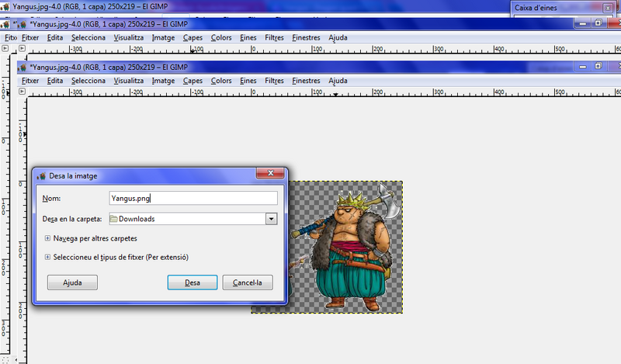The height and width of the screenshot is (364, 621).
Task: Click the ruler-corner menu arrow in rearmost GIMP window
Action: (5, 48)
